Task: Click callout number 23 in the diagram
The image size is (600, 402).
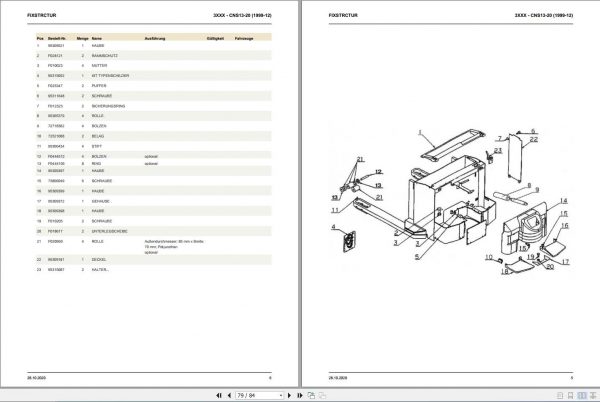Action: 498,150
